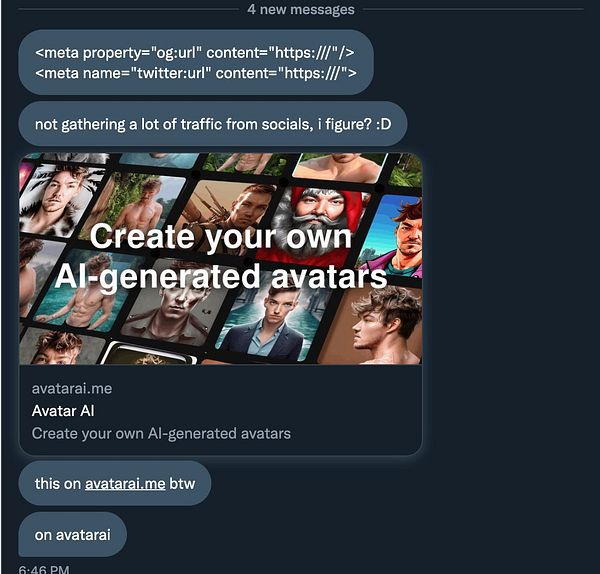Select the 'not gathering a lot of traffic' message
Viewport: 600px width, 574px height.
point(213,124)
